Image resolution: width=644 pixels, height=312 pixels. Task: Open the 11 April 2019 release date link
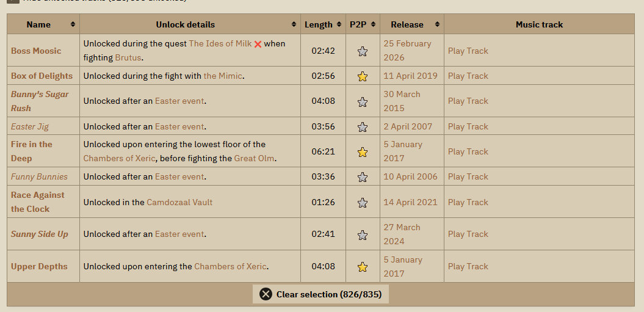click(x=410, y=76)
